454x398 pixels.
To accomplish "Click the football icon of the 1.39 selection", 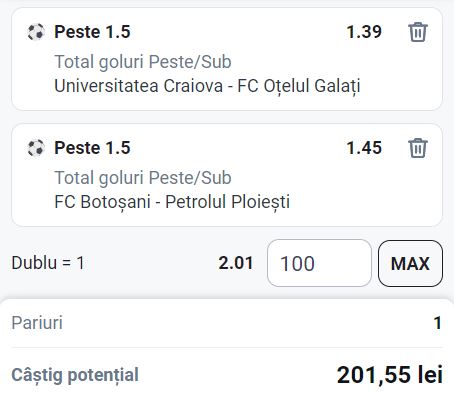I will tap(36, 32).
